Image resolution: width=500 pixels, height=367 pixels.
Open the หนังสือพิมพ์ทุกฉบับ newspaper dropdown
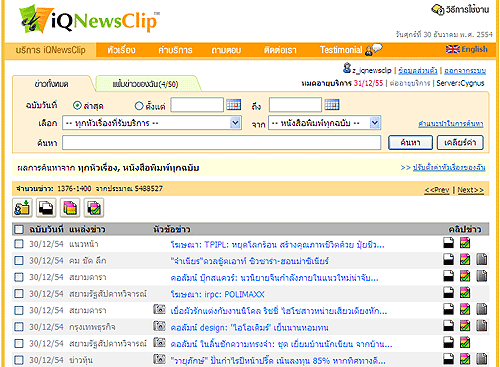(x=324, y=123)
